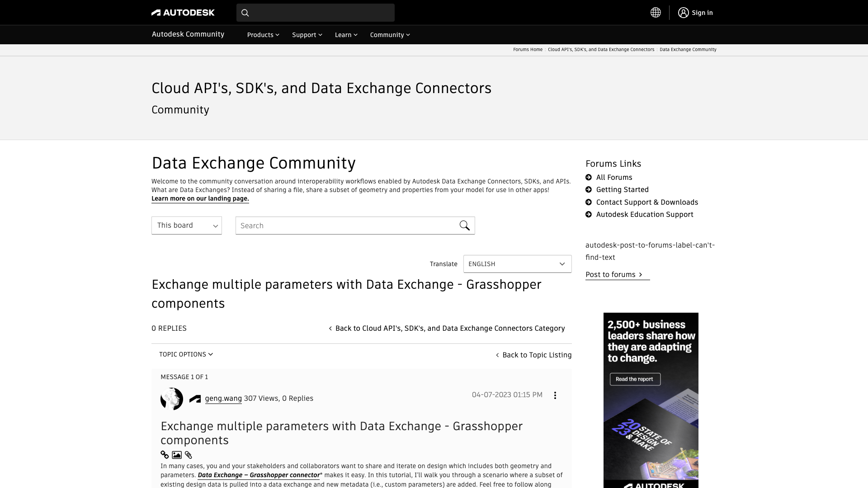
Task: Focus the top header search field
Action: pos(316,13)
